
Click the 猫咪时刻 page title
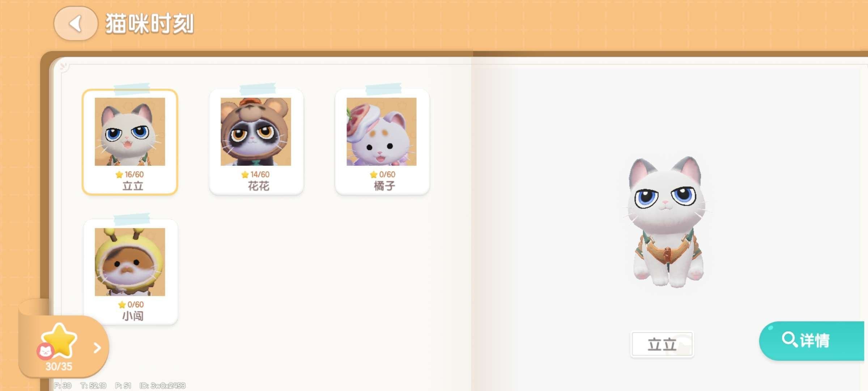click(x=150, y=24)
